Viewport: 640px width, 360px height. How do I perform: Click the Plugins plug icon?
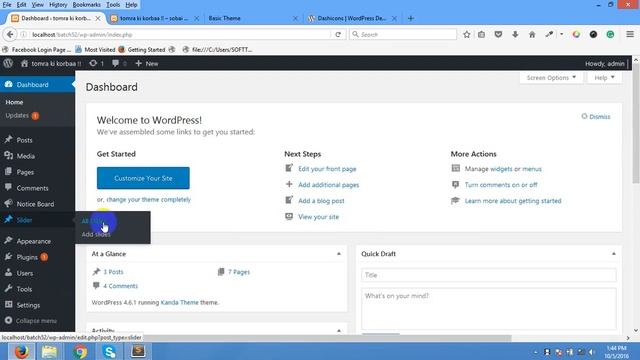(9, 257)
